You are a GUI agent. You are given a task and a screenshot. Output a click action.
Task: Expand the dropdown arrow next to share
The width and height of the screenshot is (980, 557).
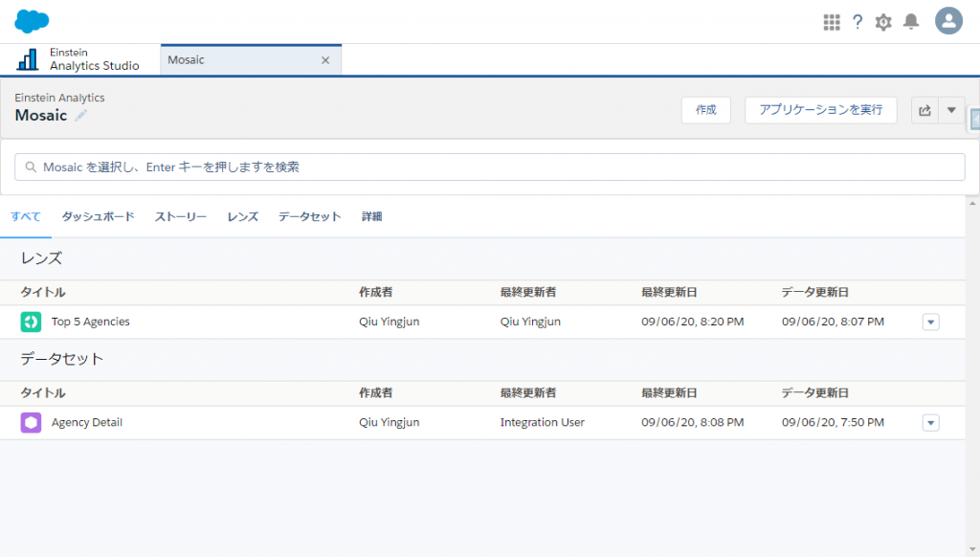[951, 110]
